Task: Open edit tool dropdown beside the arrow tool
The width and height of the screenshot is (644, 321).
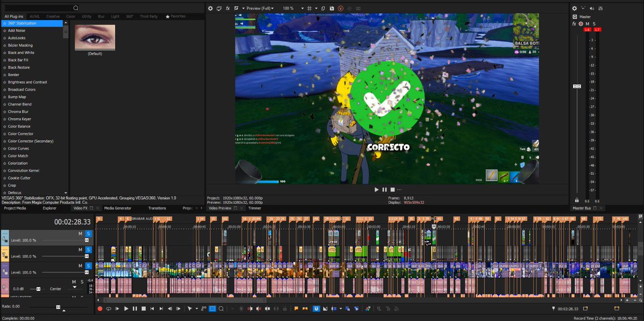Action: tap(197, 309)
